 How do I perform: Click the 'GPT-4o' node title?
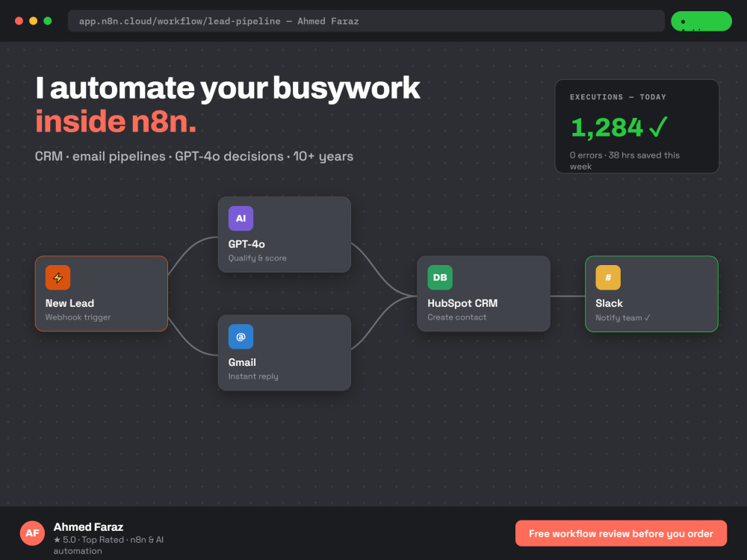tap(247, 244)
